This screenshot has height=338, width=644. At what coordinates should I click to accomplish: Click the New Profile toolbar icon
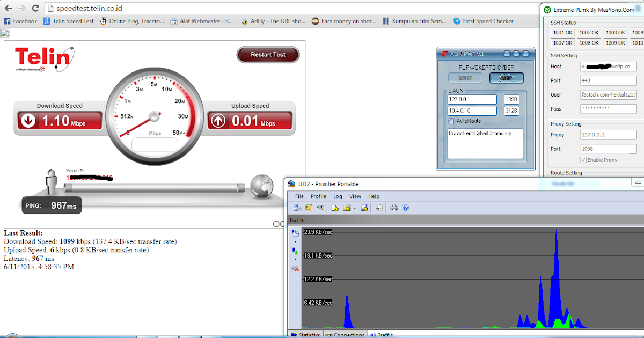click(335, 208)
